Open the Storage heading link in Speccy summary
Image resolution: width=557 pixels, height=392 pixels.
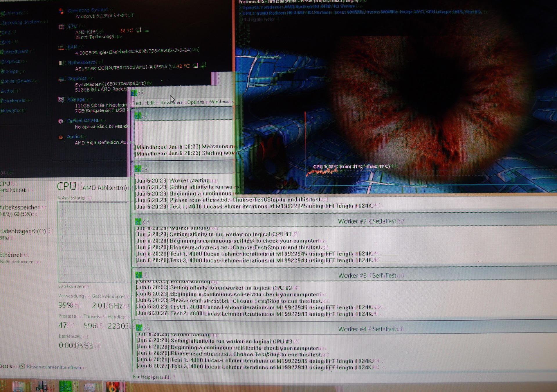click(x=76, y=99)
